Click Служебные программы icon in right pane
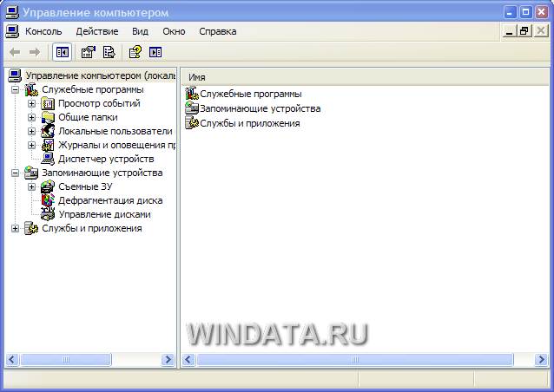The width and height of the screenshot is (554, 392). [x=192, y=94]
